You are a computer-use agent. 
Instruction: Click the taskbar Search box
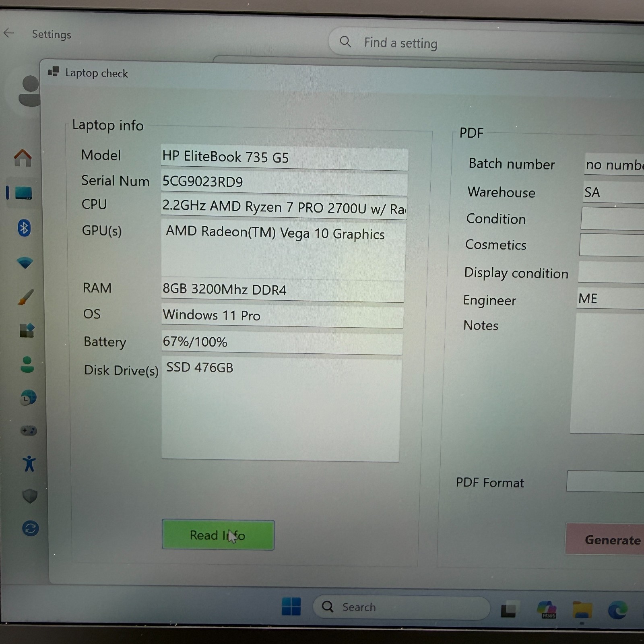pos(401,607)
